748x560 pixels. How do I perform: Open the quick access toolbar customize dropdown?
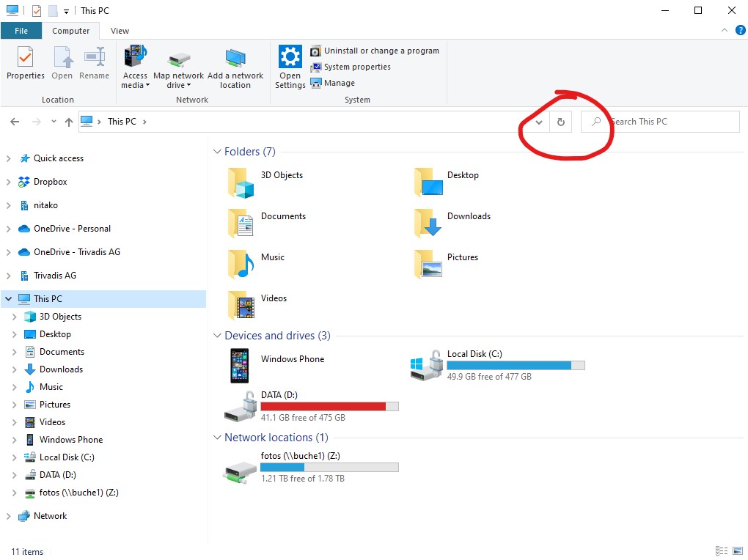coord(66,11)
